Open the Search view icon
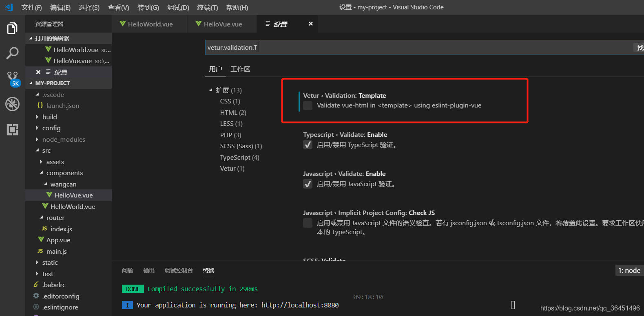This screenshot has width=644, height=316. [12, 53]
